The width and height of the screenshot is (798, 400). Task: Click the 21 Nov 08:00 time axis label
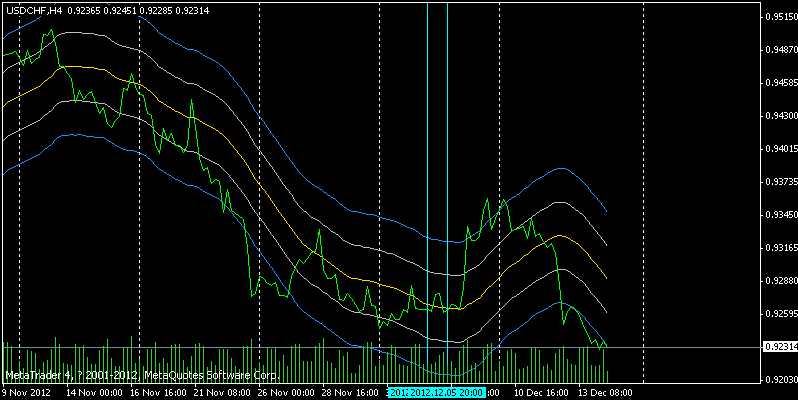[x=222, y=393]
